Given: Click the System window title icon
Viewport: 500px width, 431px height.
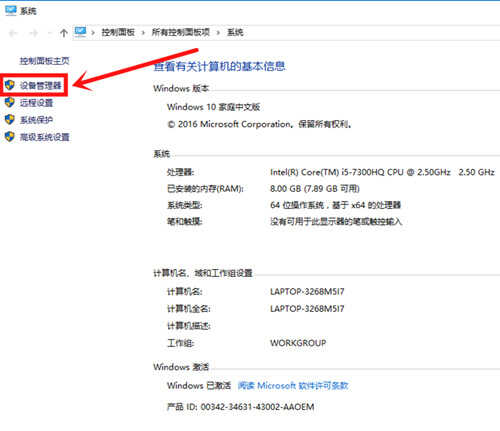Looking at the screenshot, I should pos(11,11).
